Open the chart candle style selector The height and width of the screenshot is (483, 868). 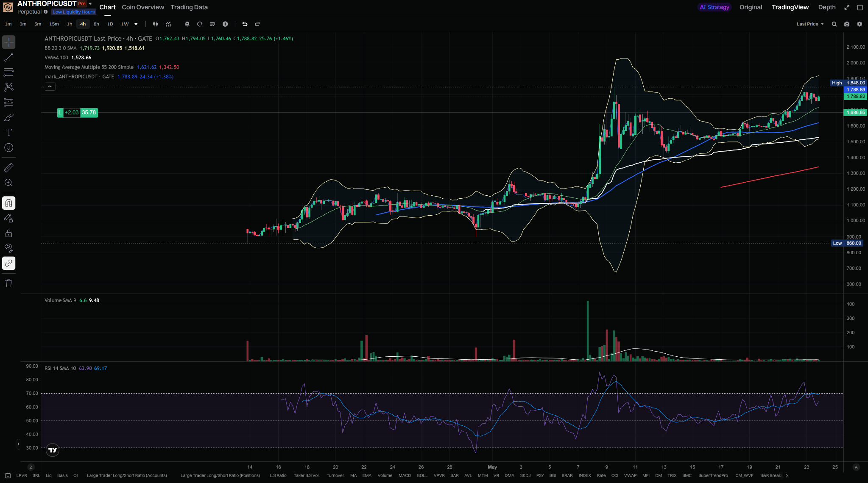tap(156, 24)
